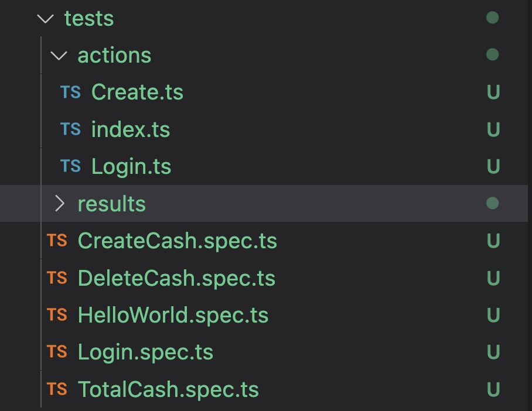
Task: Click the TS icon next to index.ts
Action: (69, 129)
